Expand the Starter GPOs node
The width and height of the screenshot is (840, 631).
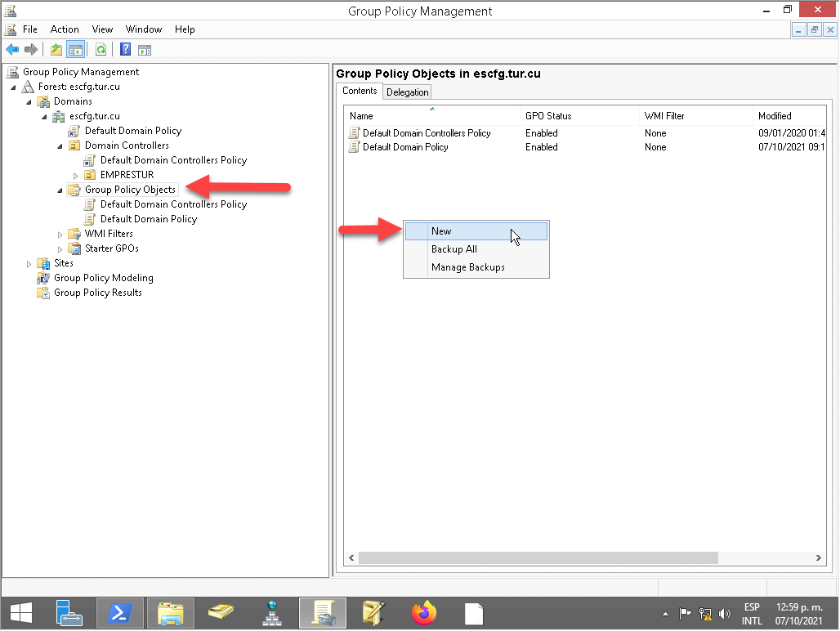click(60, 249)
